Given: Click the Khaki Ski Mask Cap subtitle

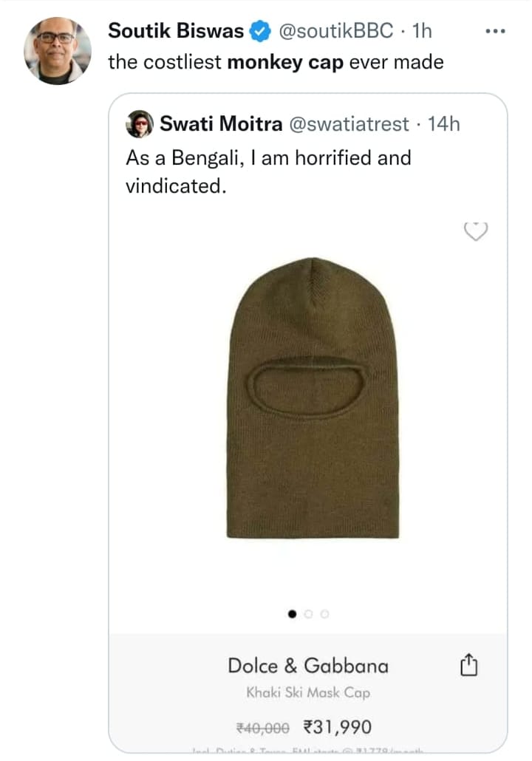Looking at the screenshot, I should [x=308, y=692].
